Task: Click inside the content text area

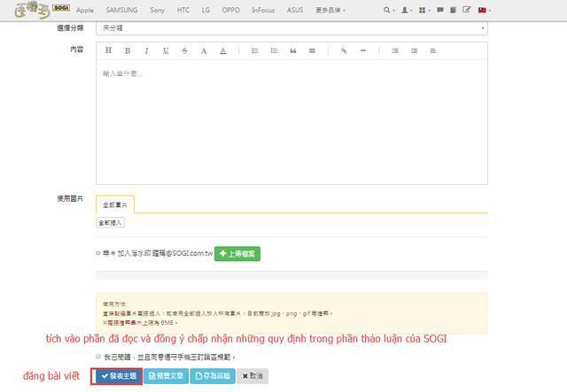Action: pos(291,122)
